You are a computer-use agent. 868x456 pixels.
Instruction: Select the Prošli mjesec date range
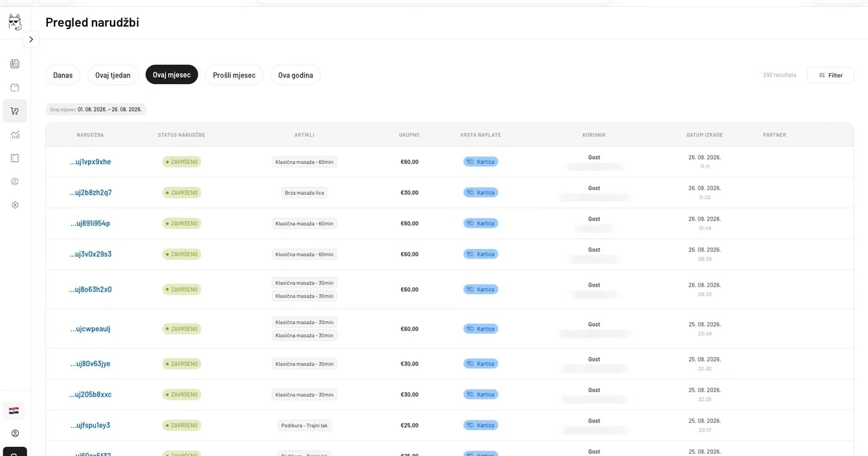tap(234, 75)
